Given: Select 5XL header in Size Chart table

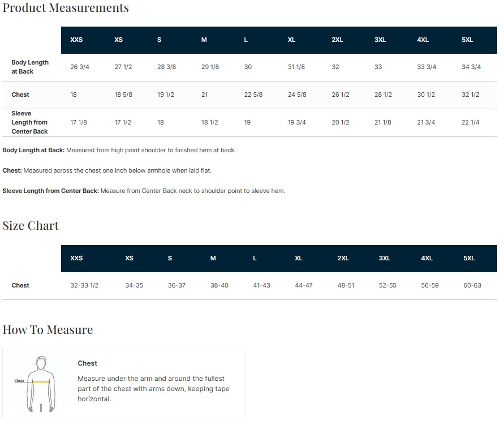Looking at the screenshot, I should coord(469,258).
